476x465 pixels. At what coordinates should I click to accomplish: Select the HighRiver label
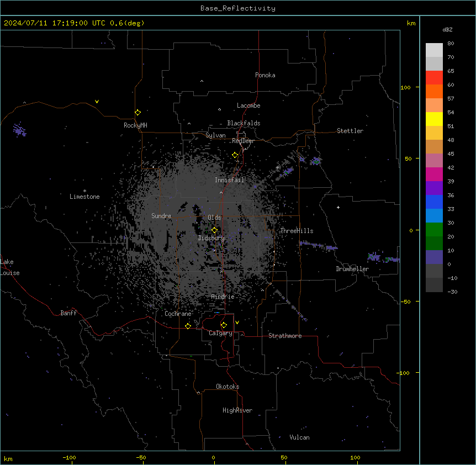pos(237,410)
